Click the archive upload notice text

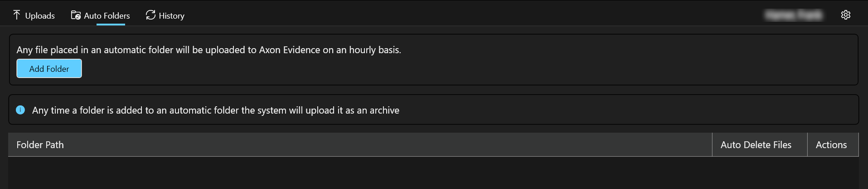point(215,110)
